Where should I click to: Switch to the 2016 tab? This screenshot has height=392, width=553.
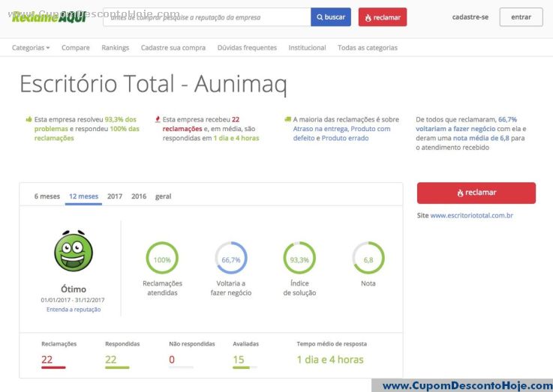pos(139,196)
